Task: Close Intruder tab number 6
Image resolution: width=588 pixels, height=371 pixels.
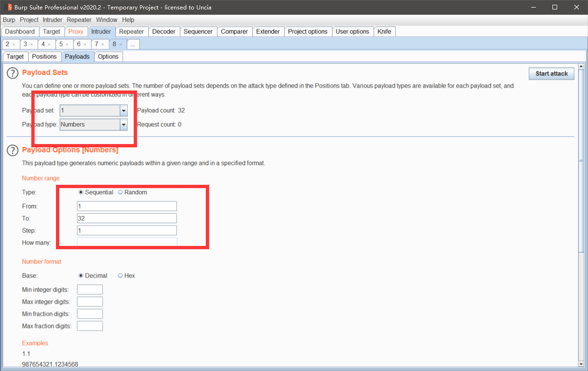Action: [85, 44]
